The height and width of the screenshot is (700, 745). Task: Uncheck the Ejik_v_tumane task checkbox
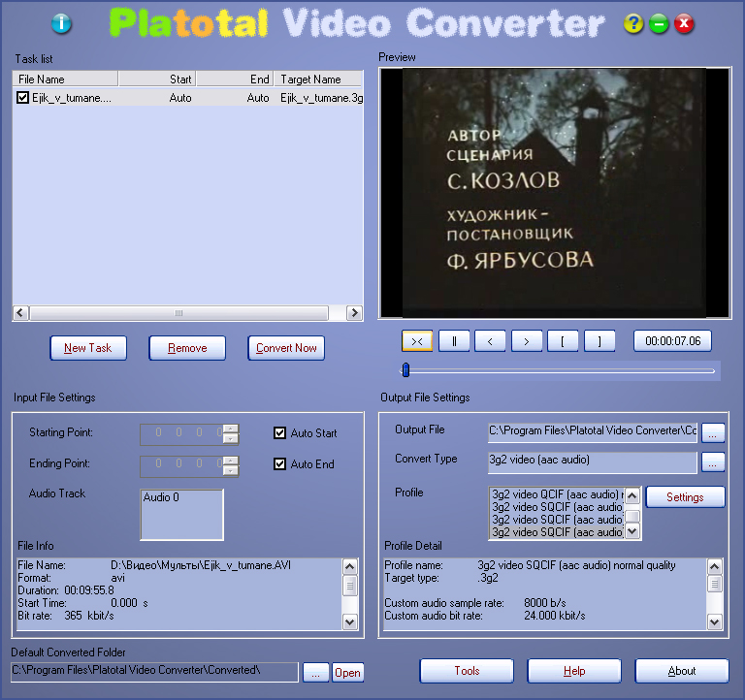click(23, 97)
